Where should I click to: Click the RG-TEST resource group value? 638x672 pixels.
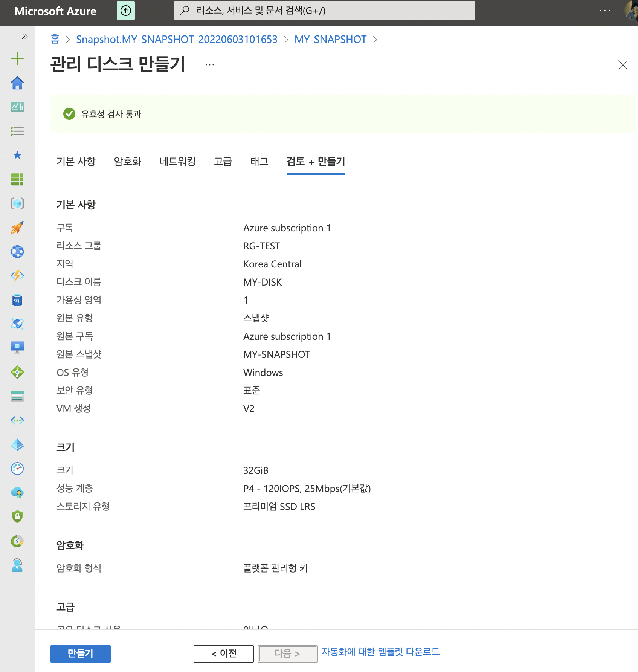point(262,246)
